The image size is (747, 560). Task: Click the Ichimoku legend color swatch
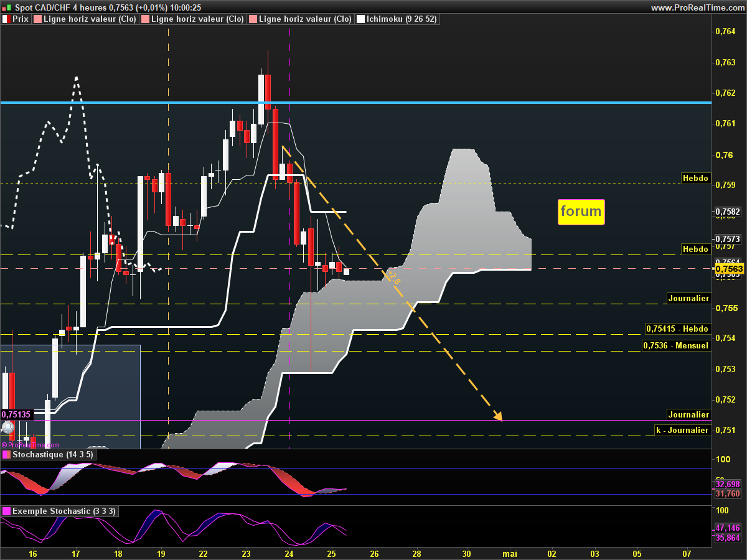pyautogui.click(x=360, y=19)
